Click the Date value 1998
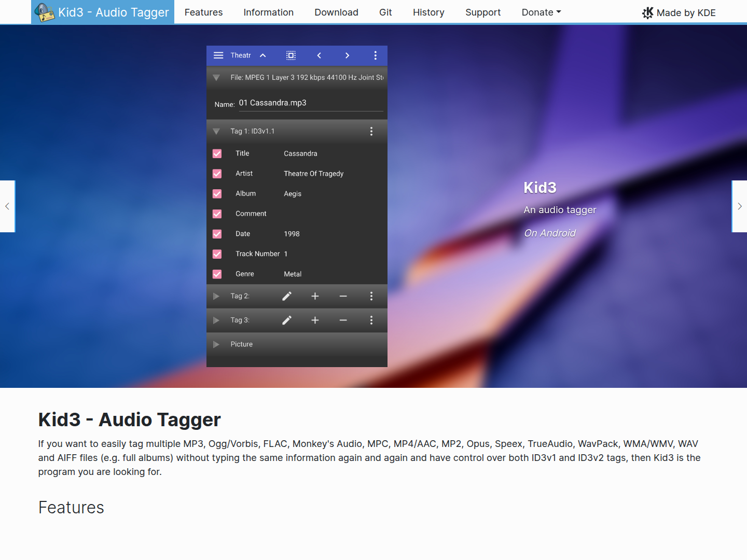Image resolution: width=747 pixels, height=560 pixels. (292, 234)
